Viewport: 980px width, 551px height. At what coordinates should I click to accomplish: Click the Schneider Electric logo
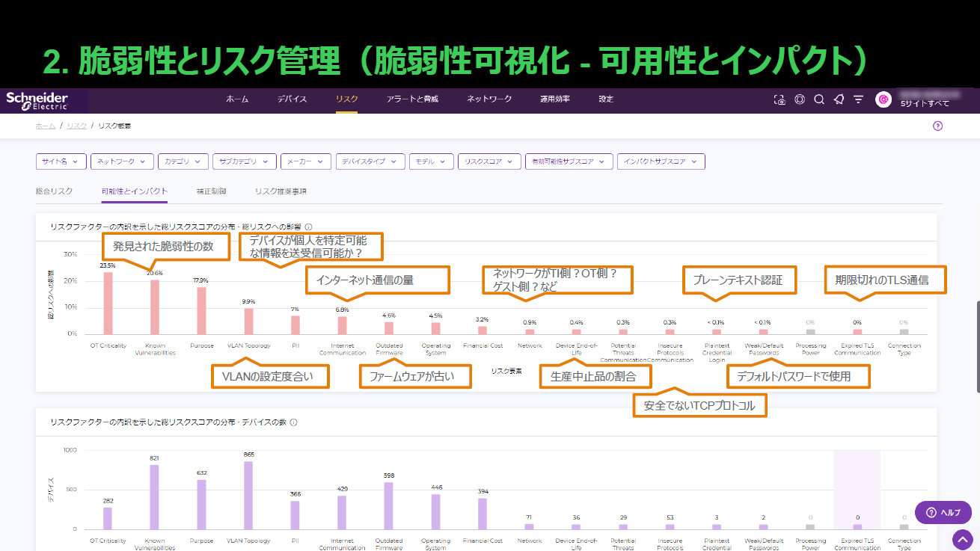[37, 101]
